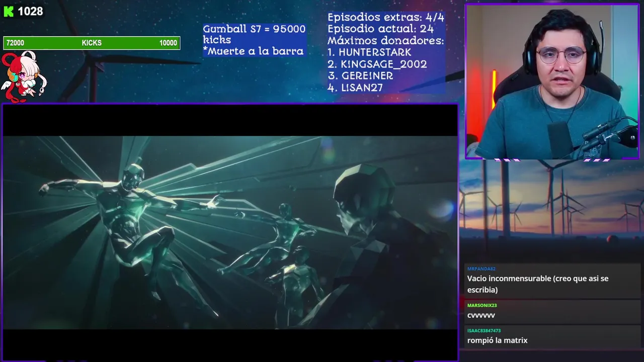The width and height of the screenshot is (644, 362).
Task: Click donor entry '4. LISAN27'
Action: tap(355, 87)
